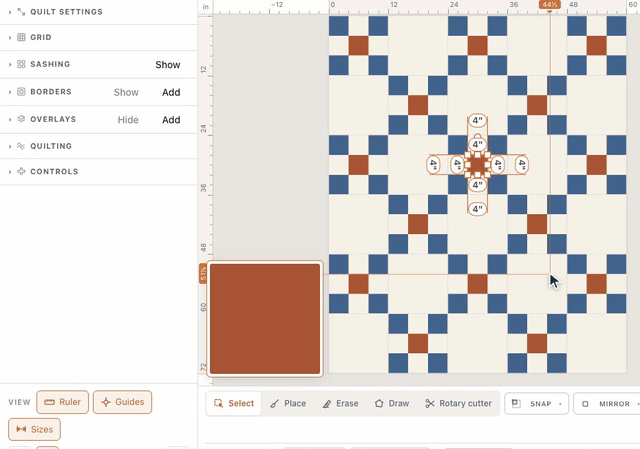Viewport: 640px width, 449px height.
Task: Click the 51½ vertical ruler marker
Action: 203,273
